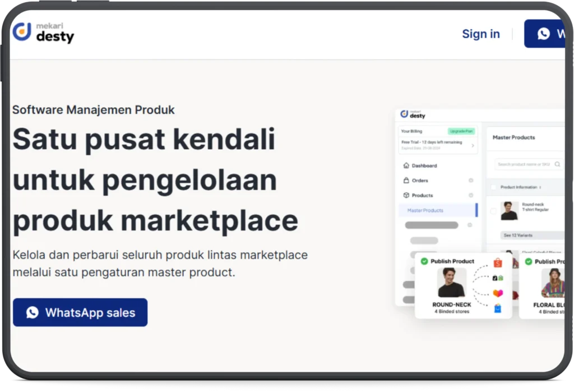Click the WhatsApp sales button
The height and width of the screenshot is (392, 574).
tap(80, 312)
